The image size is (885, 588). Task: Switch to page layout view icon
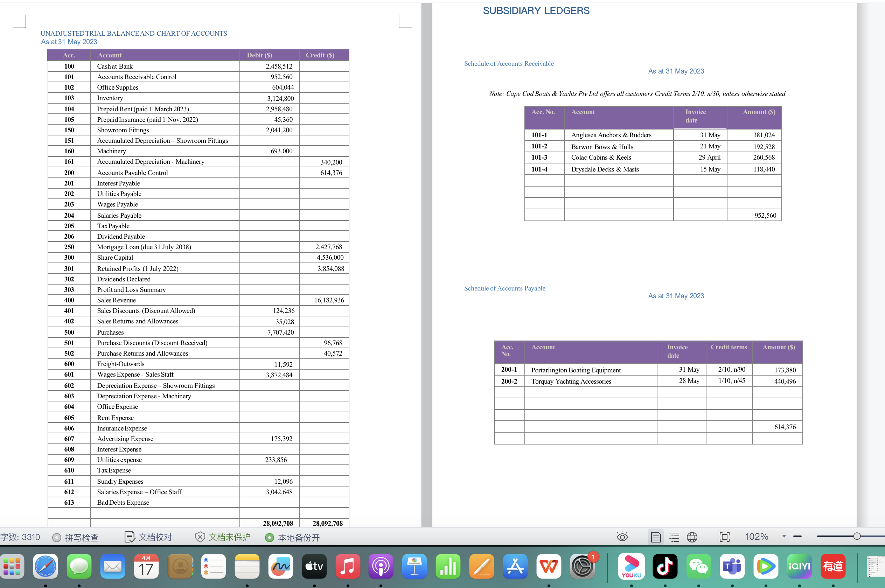pyautogui.click(x=656, y=537)
